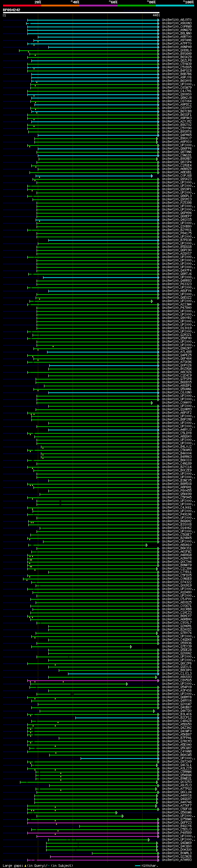The width and height of the screenshot is (197, 868).
Task: Open hit UniRef100_A9U0N3
Action: click(x=177, y=23)
